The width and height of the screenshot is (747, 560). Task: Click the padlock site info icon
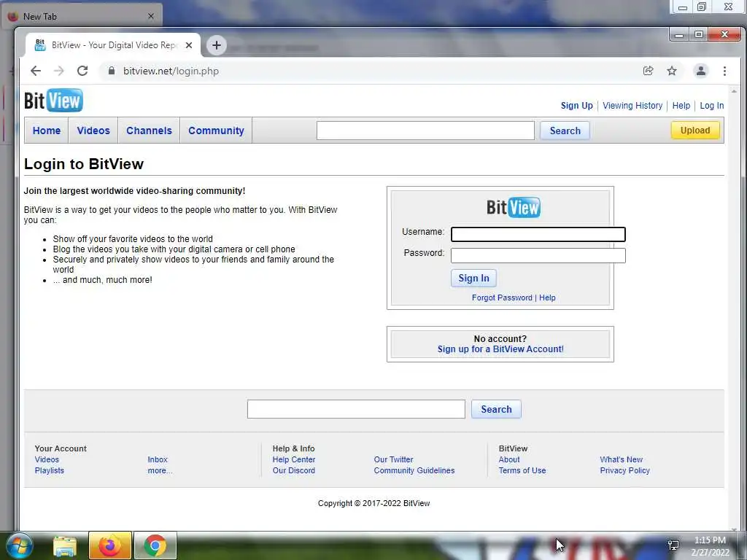click(112, 71)
